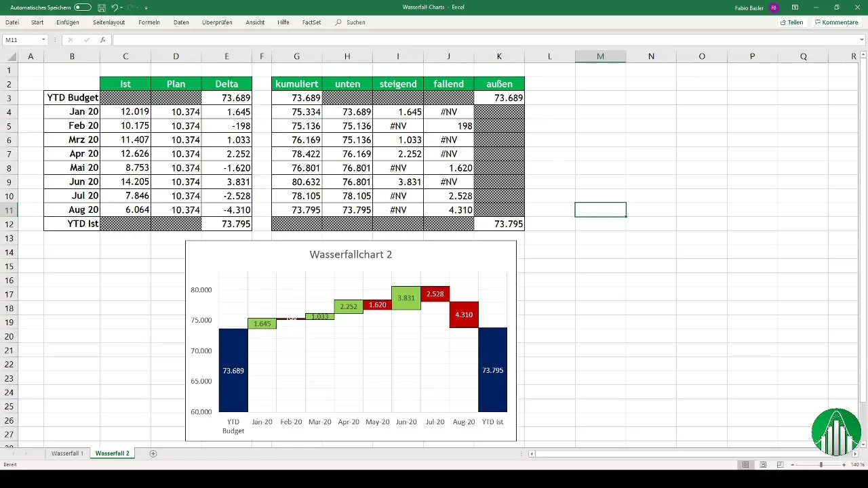Click the FB user avatar icon

(774, 7)
